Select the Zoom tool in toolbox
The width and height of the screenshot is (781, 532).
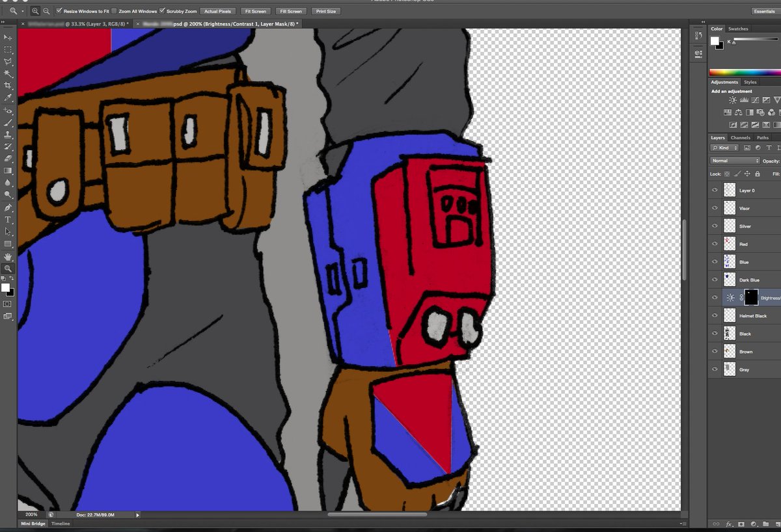click(8, 269)
